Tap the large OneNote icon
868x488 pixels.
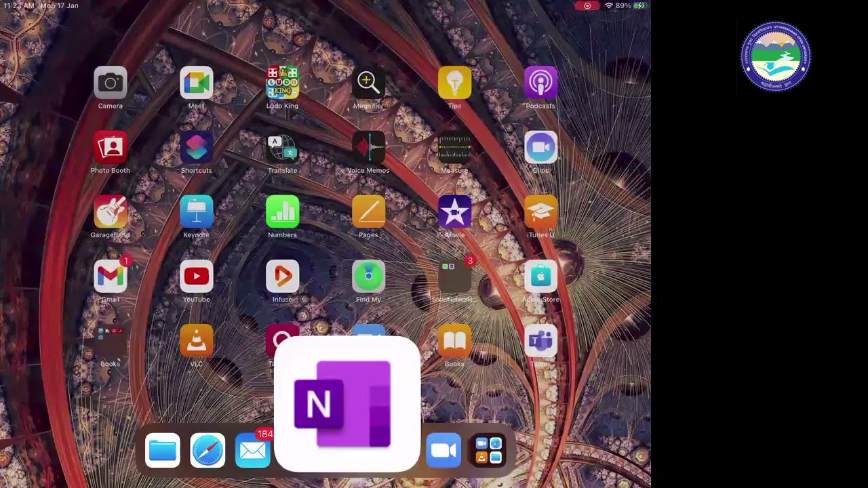click(347, 404)
